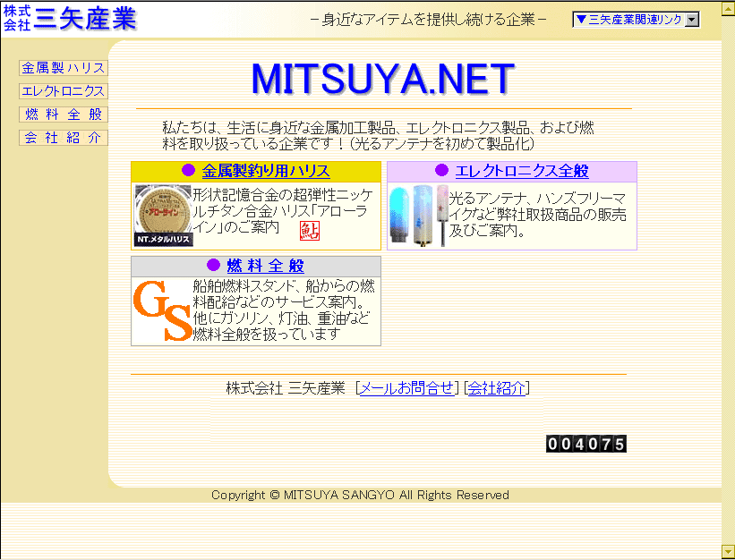Image resolution: width=735 pixels, height=560 pixels.
Task: Click the red 鮎 stamp icon
Action: tap(309, 231)
